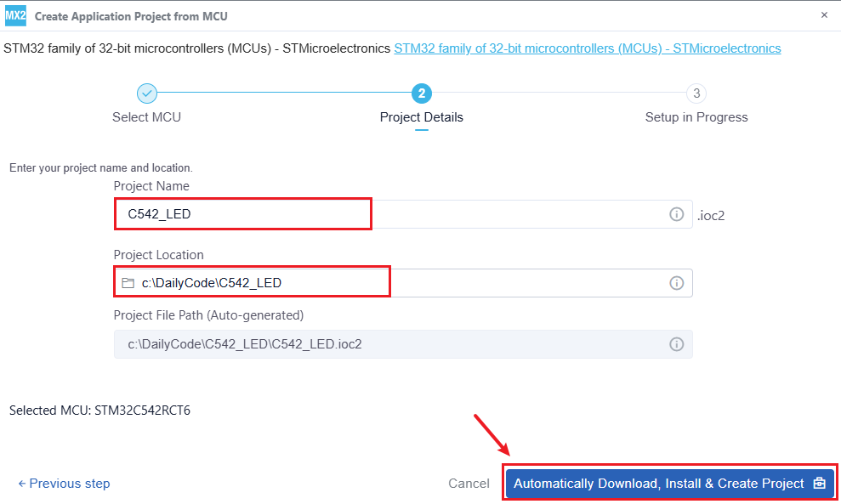Viewport: 841px width, 504px height.
Task: Click the Cancel button
Action: [x=469, y=484]
